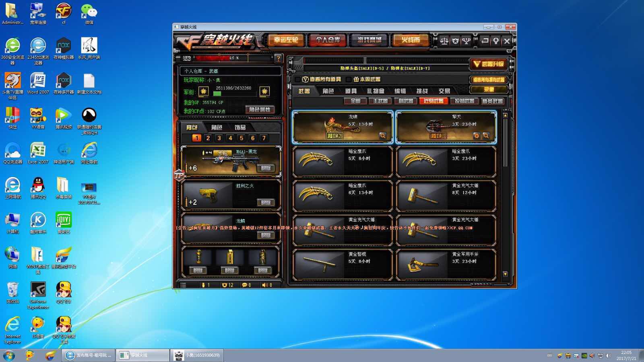Switch to the 礼物盒 tab

(x=375, y=91)
